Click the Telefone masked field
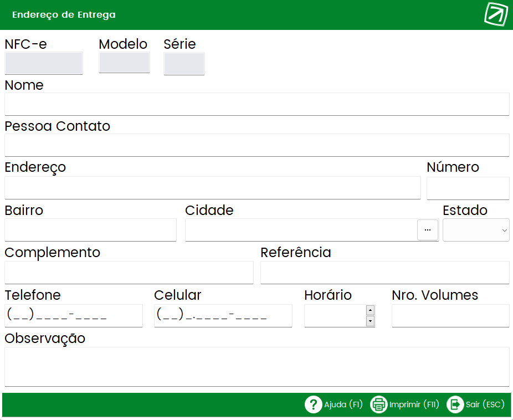Image resolution: width=513 pixels, height=420 pixels. [74, 316]
